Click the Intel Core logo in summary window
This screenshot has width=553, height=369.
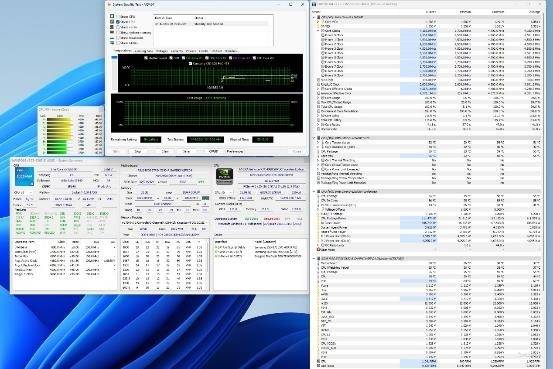(24, 176)
